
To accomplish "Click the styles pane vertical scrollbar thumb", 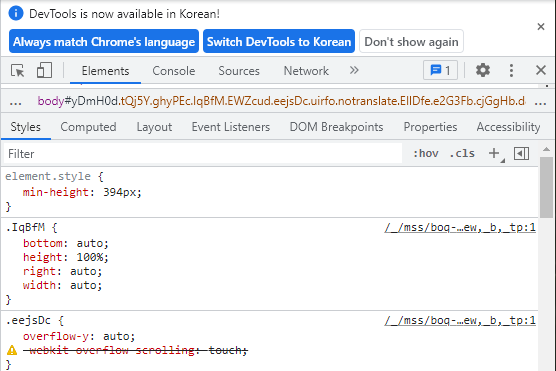I will [546, 187].
